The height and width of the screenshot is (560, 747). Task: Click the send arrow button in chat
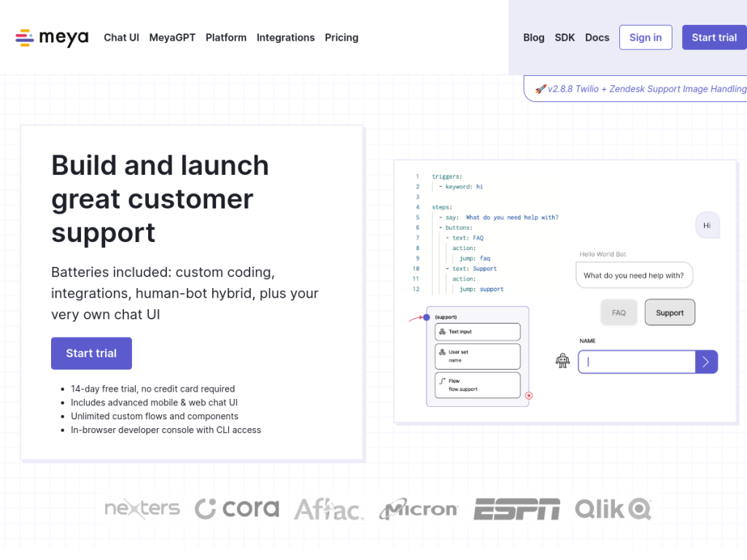pyautogui.click(x=706, y=362)
